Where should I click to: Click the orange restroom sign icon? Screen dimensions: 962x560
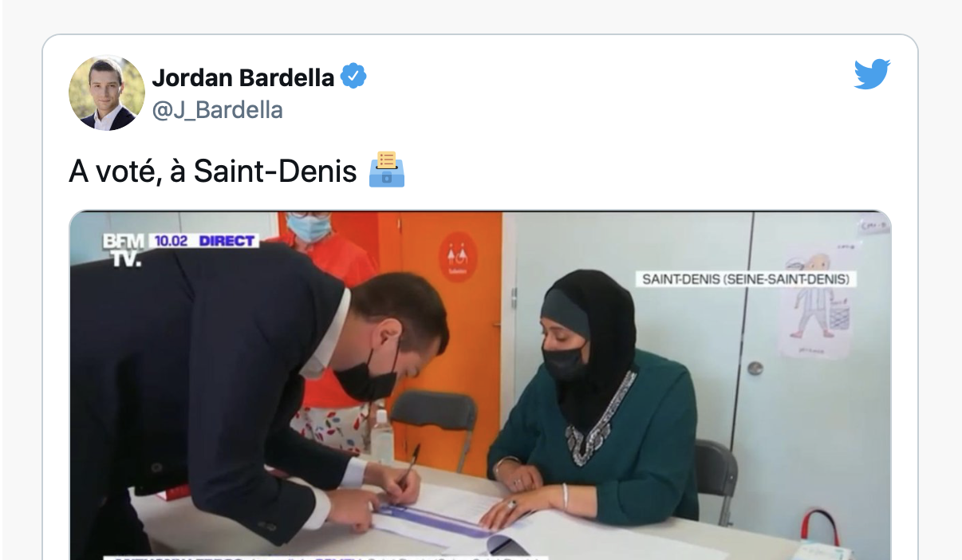click(458, 257)
